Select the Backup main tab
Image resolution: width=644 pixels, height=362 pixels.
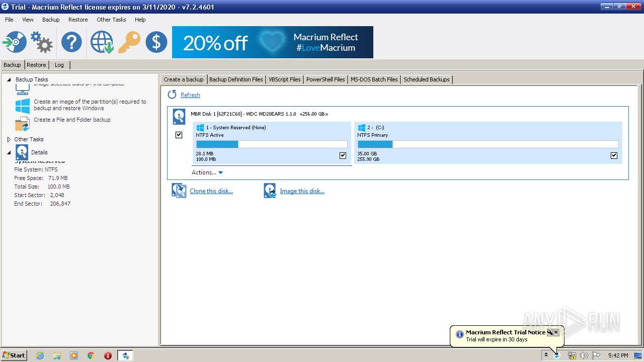click(12, 65)
